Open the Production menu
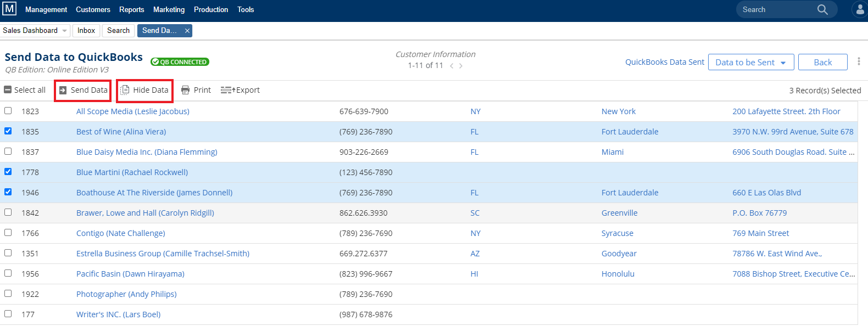Viewport: 868px width, 326px height. [211, 9]
